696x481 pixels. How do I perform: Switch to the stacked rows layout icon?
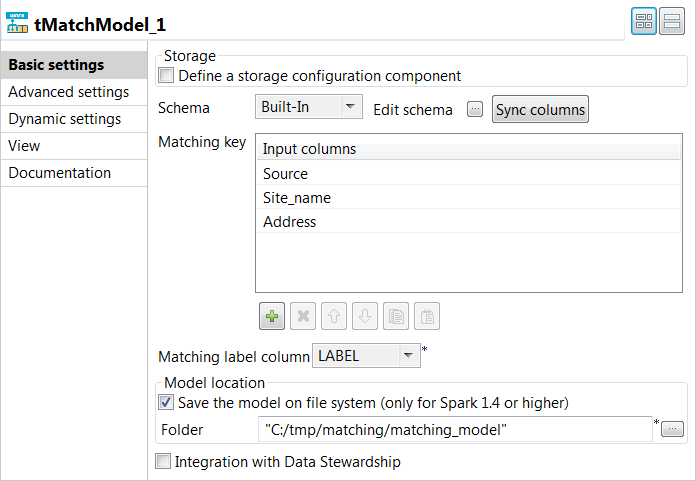coord(672,23)
